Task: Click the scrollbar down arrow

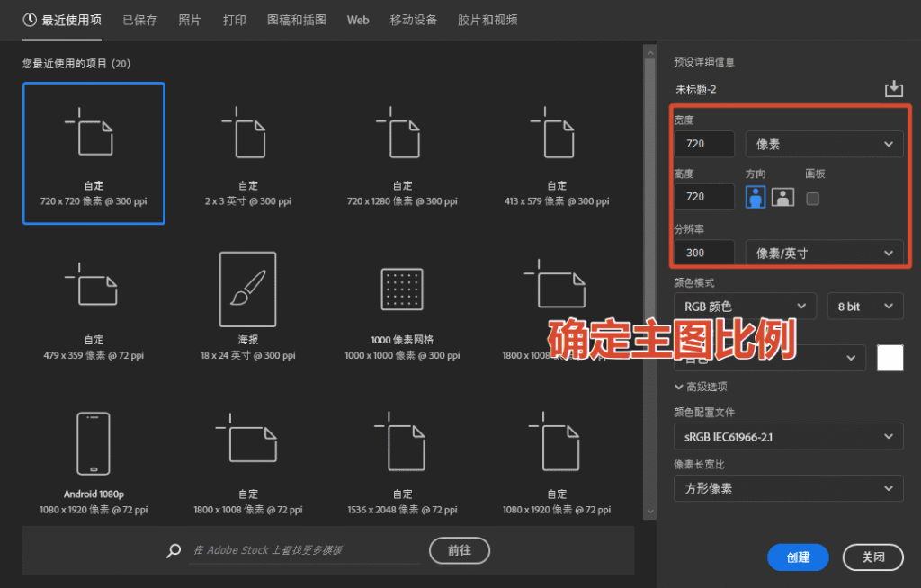Action: pos(649,511)
